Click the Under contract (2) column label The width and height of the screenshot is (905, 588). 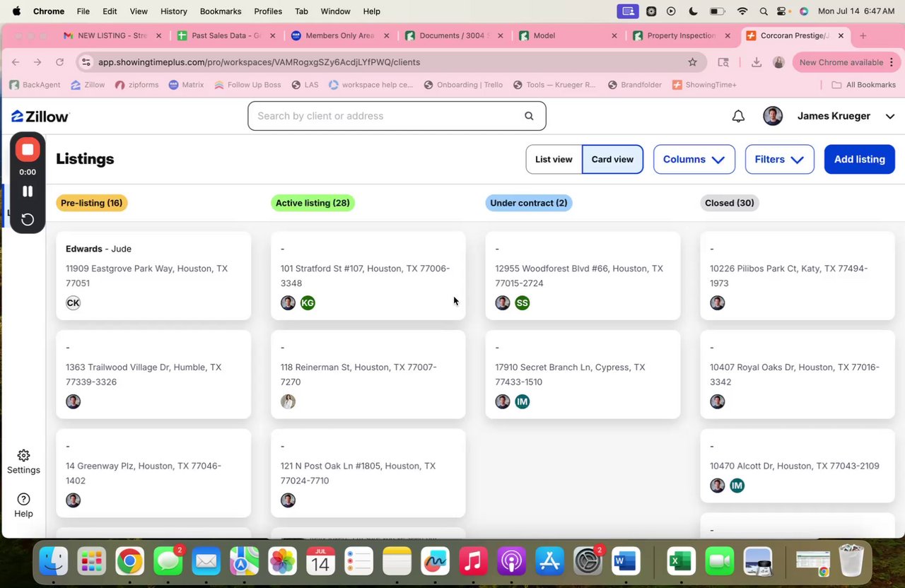point(529,203)
